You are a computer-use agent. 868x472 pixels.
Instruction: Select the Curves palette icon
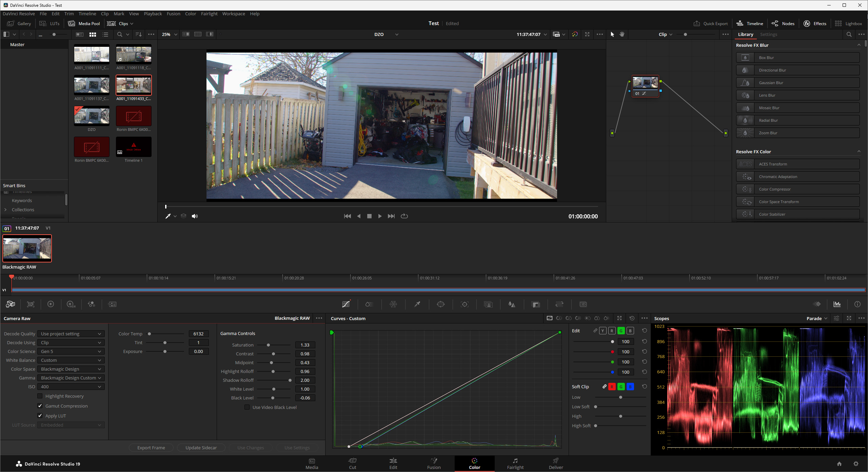click(x=346, y=304)
